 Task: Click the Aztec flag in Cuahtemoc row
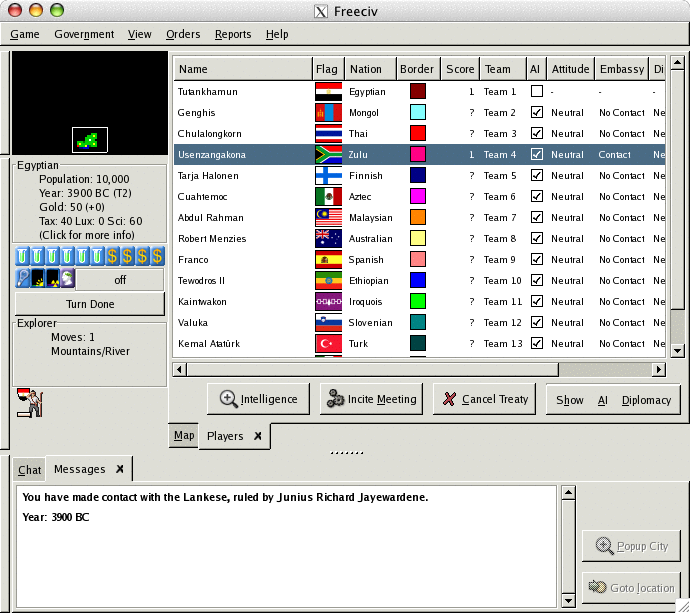[328, 197]
